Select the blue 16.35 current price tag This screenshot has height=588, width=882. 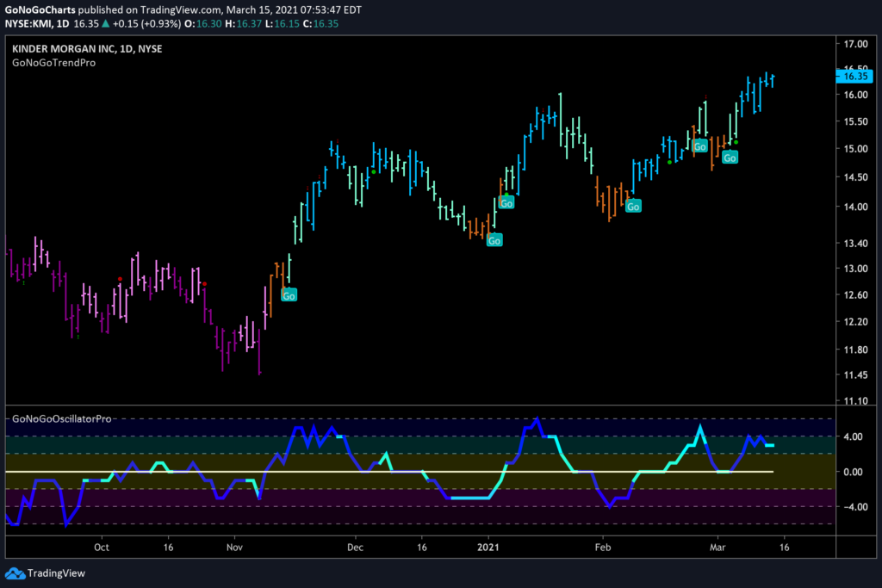click(x=854, y=76)
